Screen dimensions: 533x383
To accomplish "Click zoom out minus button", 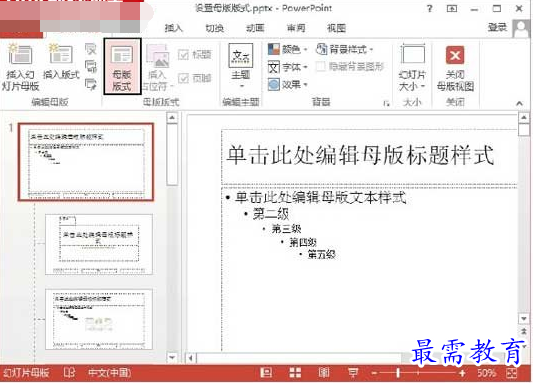I will 374,373.
